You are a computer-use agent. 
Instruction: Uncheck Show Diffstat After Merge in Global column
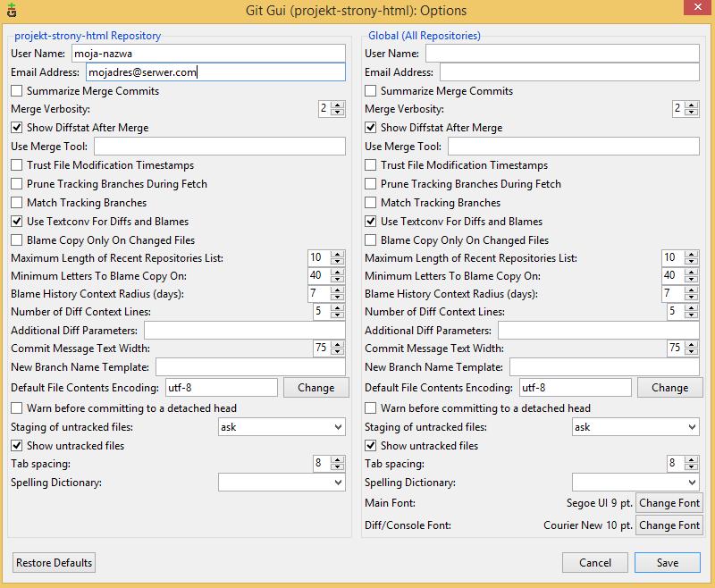370,127
